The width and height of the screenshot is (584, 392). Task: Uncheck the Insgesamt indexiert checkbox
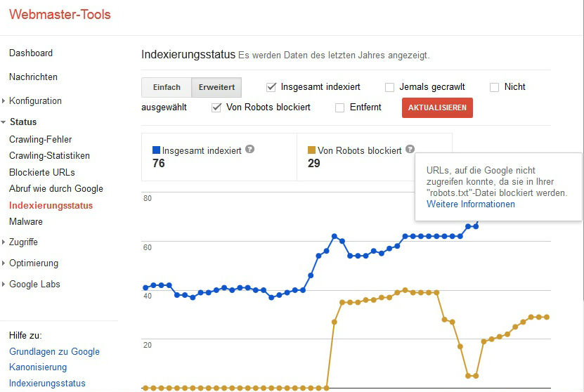(x=271, y=87)
